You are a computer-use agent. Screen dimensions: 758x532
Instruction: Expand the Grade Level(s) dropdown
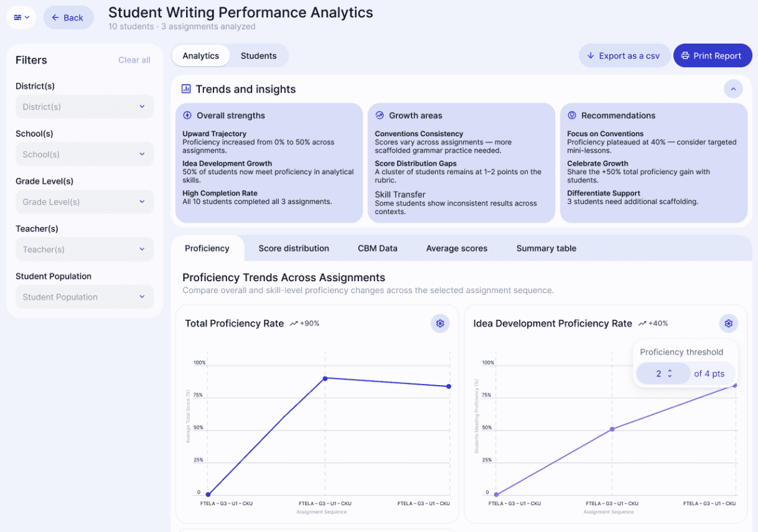85,202
